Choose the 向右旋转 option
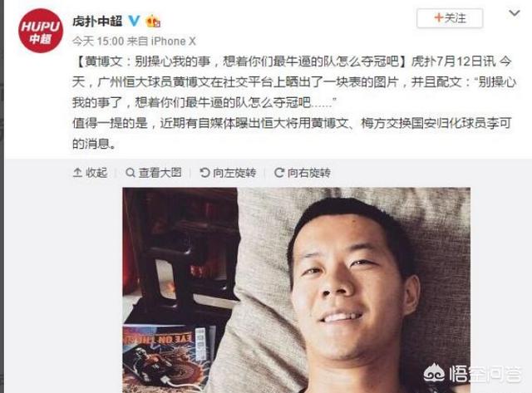Screen dimensions: 532x393 click(308, 173)
